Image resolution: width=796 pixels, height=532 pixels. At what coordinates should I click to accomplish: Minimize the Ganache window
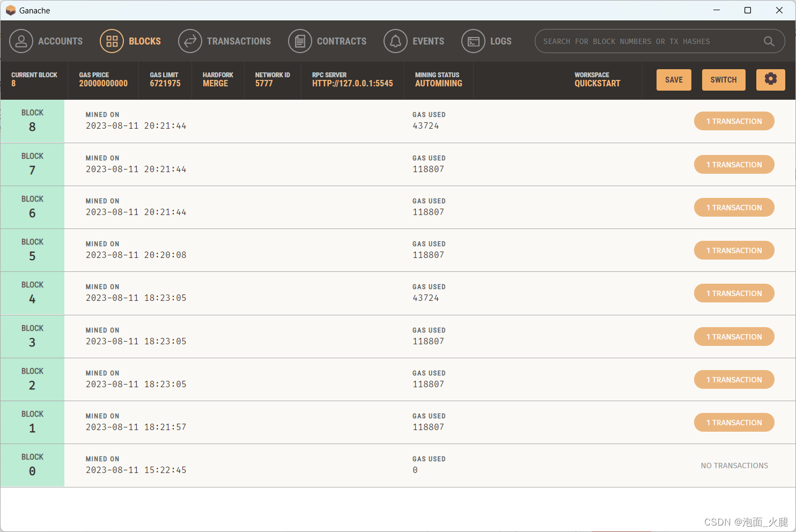click(717, 10)
